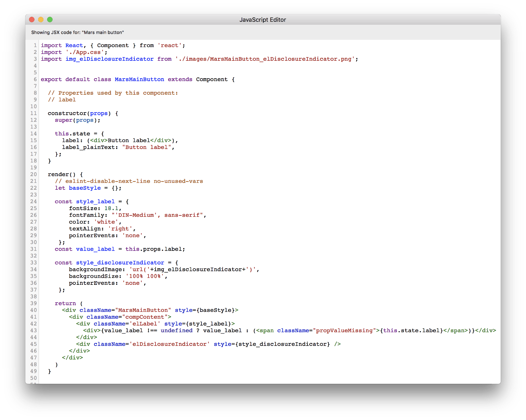
Task: Click the class name MarsMainButton on line 6
Action: click(139, 79)
